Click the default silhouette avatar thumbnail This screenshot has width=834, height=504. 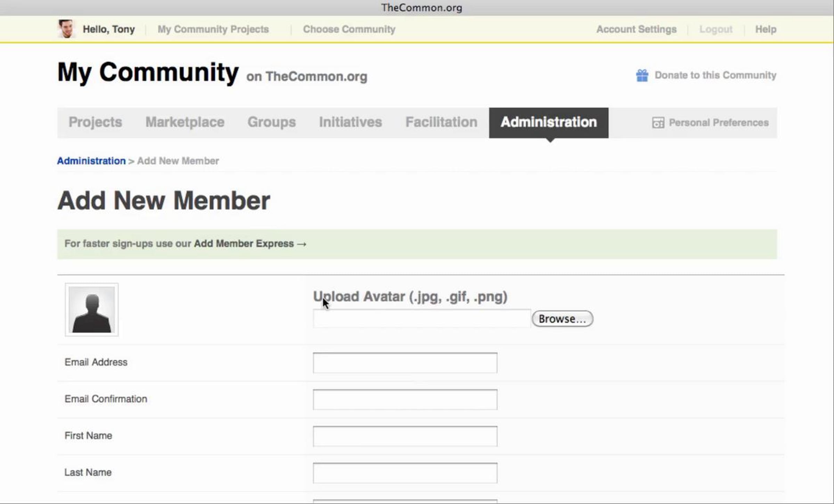92,309
